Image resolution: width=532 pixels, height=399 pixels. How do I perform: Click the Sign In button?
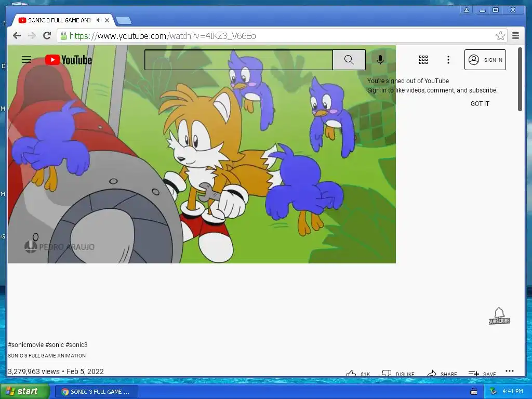tap(485, 60)
